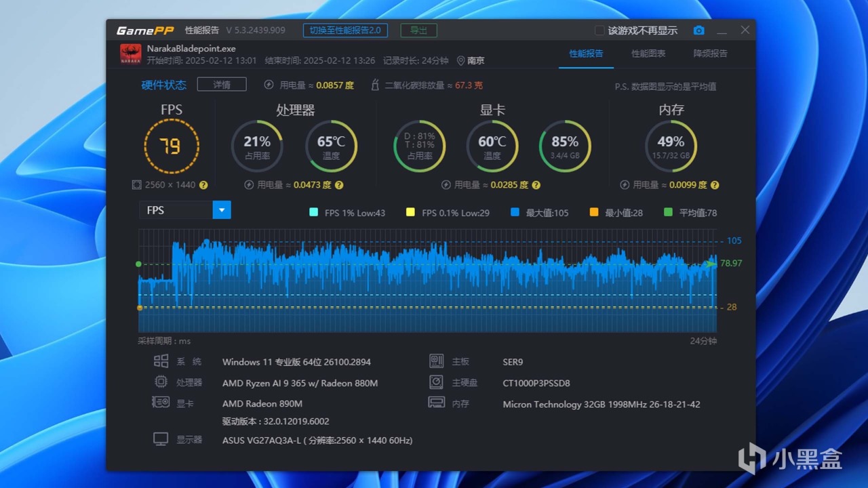Click the 主硬盘 disk icon in specs
The height and width of the screenshot is (488, 868).
436,382
